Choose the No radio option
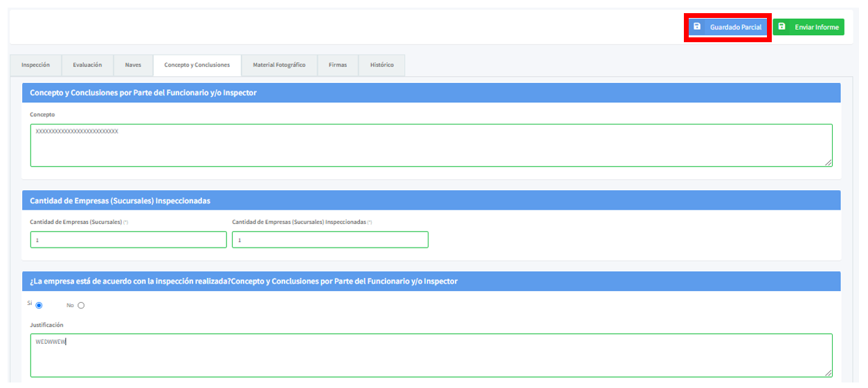This screenshot has width=868, height=388. click(x=81, y=305)
